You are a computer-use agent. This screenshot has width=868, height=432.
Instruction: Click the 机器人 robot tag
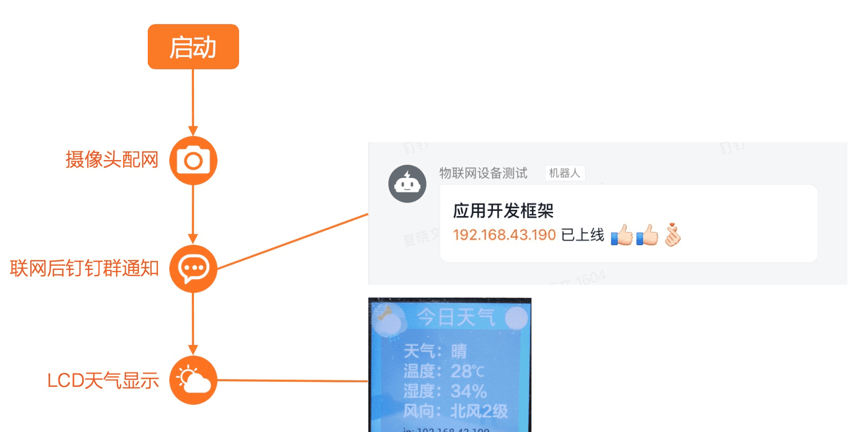pyautogui.click(x=565, y=173)
